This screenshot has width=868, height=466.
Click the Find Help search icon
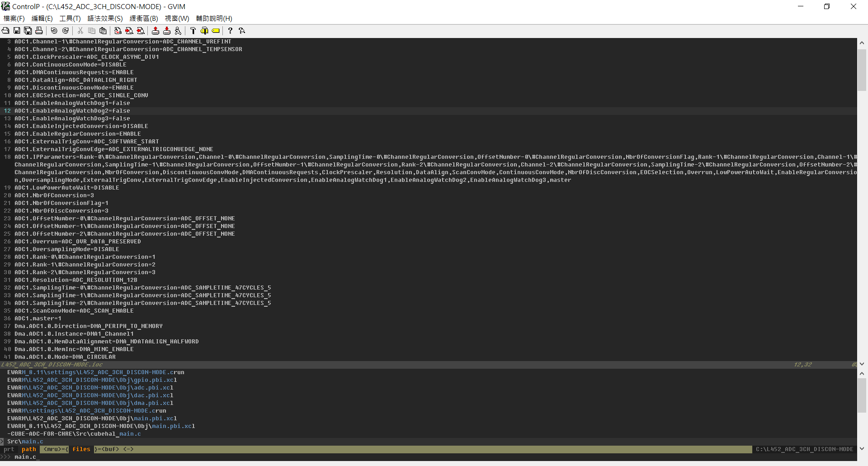pyautogui.click(x=242, y=31)
